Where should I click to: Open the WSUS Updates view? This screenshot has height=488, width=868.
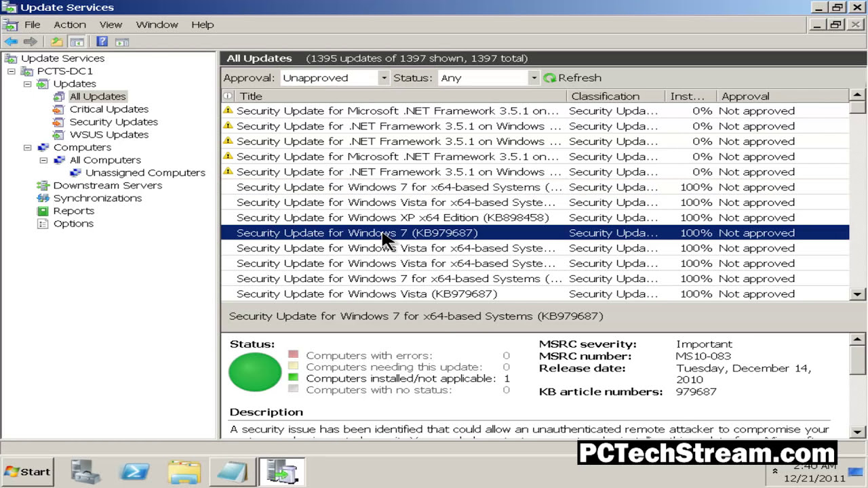pos(108,135)
